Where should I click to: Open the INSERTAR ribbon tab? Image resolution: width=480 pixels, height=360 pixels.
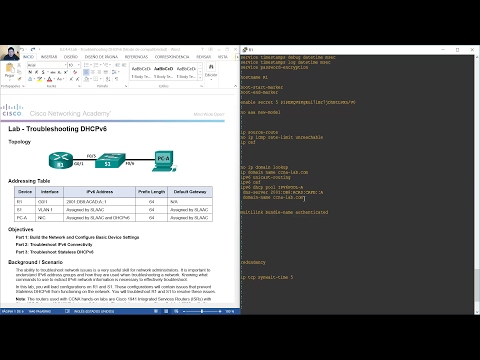pyautogui.click(x=49, y=57)
